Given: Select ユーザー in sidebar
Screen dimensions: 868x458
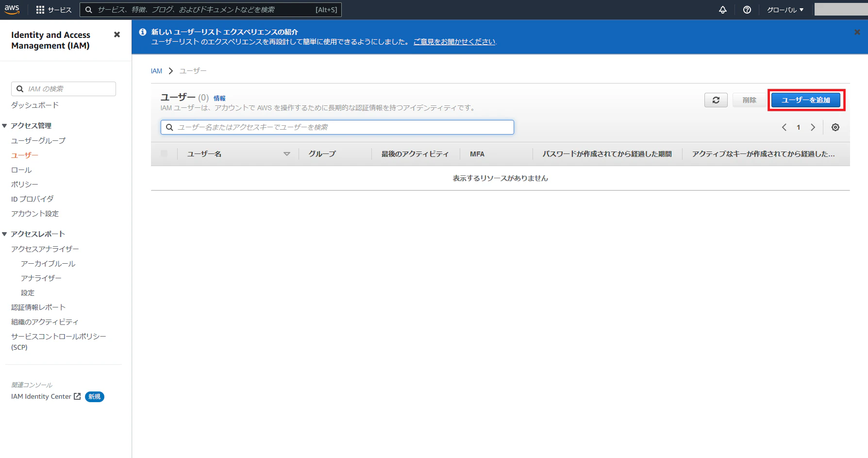Looking at the screenshot, I should 25,155.
